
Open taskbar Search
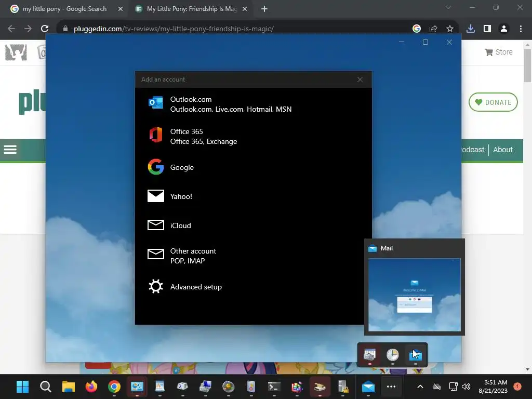[46, 387]
